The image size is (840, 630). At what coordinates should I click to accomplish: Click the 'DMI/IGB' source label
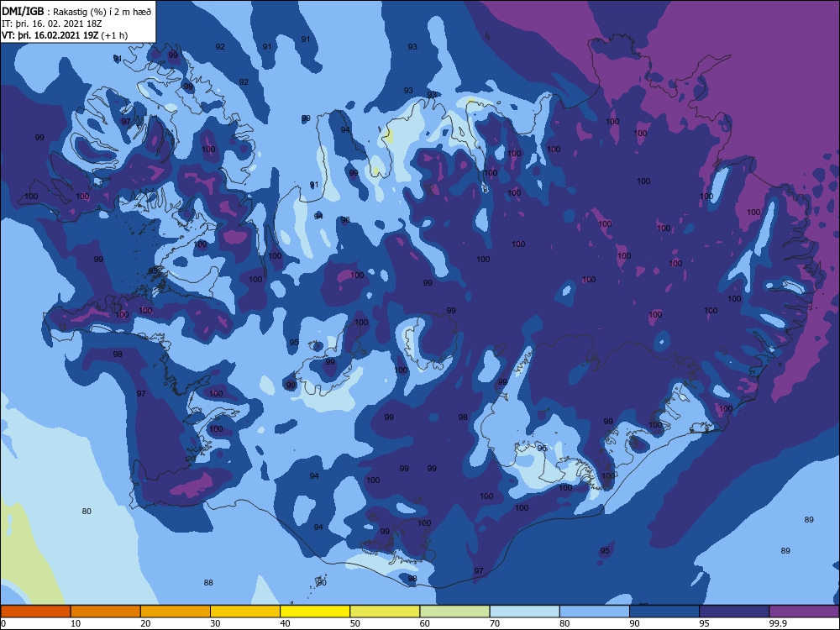[23, 12]
